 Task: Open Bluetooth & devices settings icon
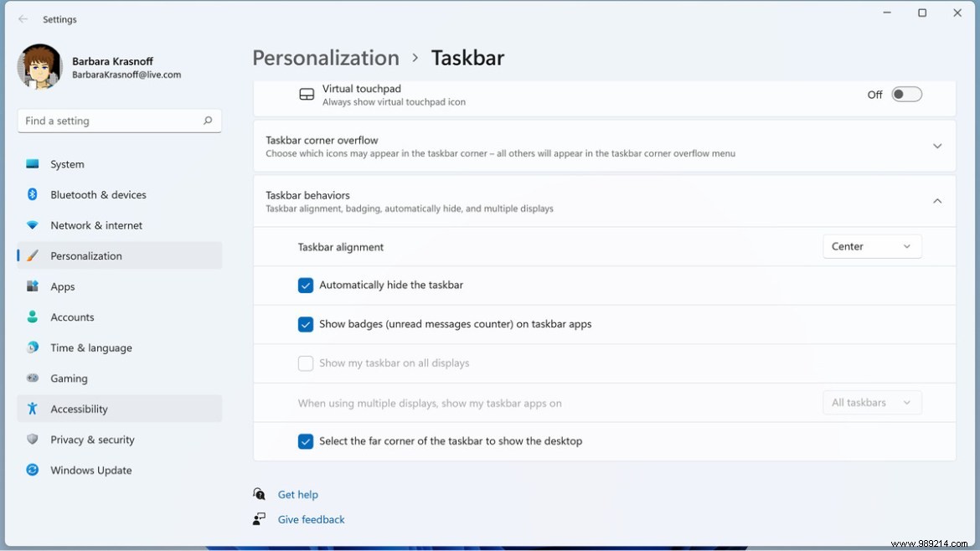(33, 194)
